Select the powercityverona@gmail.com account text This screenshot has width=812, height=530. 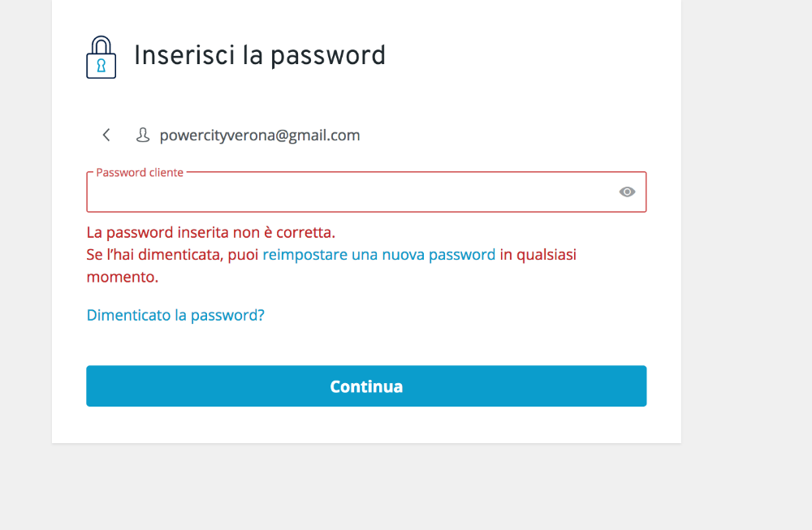tap(260, 136)
